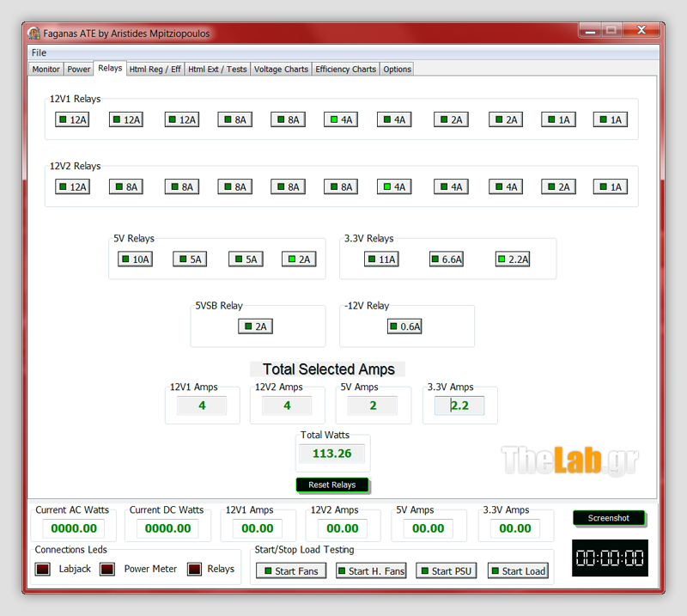Click the bottom 12V1 Amps 00.00 readout
Screen dimensions: 687x616
[x=257, y=528]
